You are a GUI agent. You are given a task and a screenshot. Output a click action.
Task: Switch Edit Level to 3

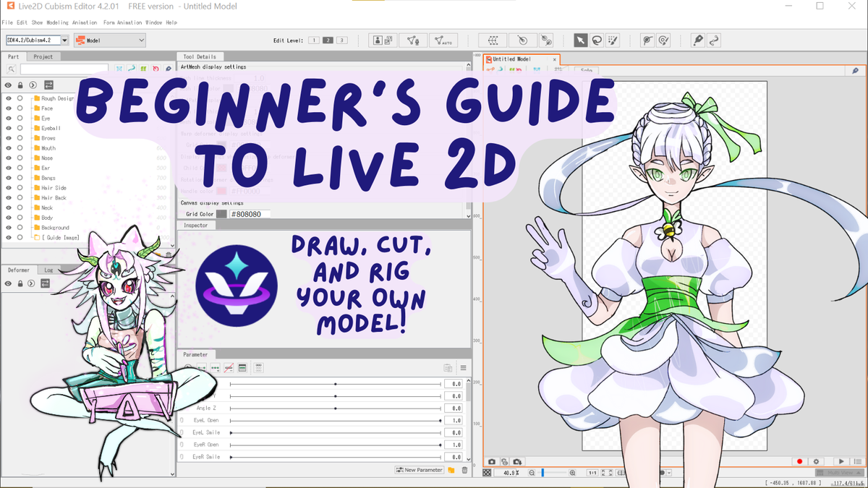coord(341,40)
